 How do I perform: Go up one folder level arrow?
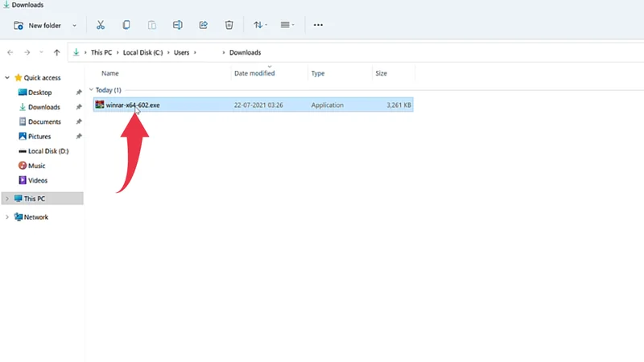coord(56,52)
